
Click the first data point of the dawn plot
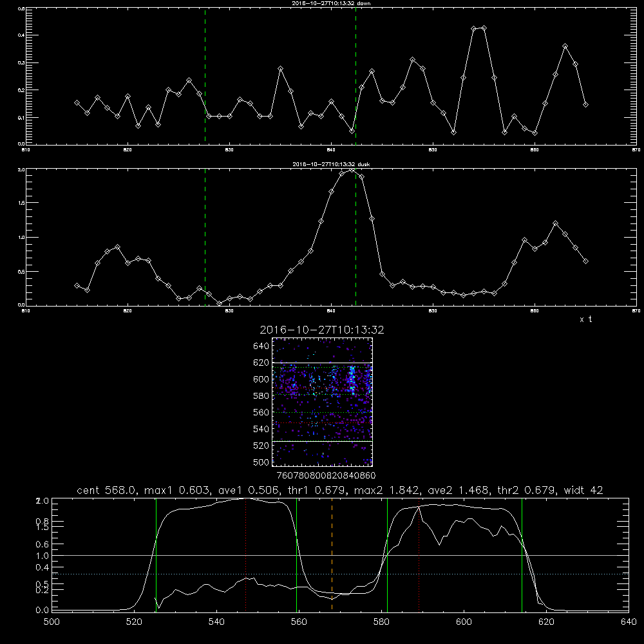tap(77, 103)
